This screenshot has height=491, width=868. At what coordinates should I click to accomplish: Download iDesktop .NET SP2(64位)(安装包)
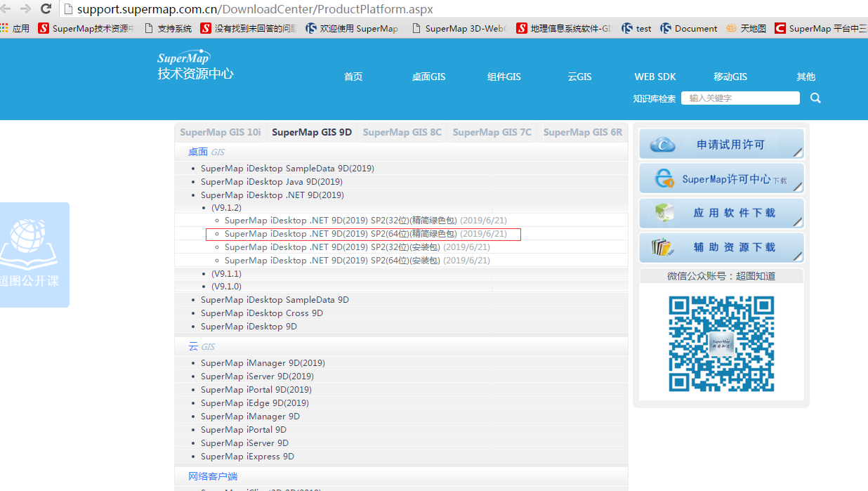pos(332,261)
